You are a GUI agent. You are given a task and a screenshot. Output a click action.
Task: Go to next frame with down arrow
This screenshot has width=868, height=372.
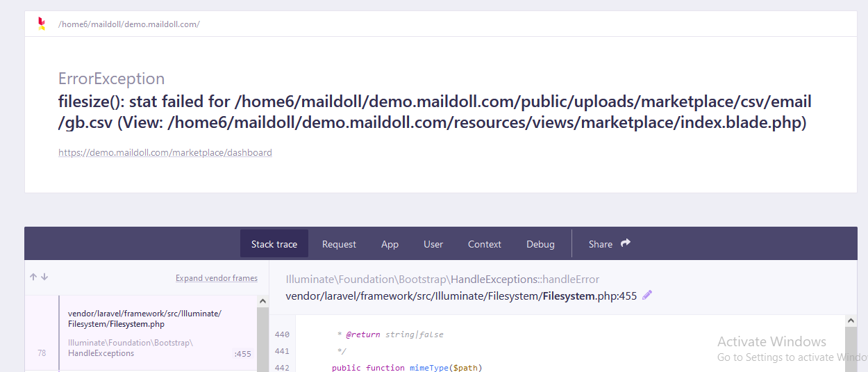(44, 277)
